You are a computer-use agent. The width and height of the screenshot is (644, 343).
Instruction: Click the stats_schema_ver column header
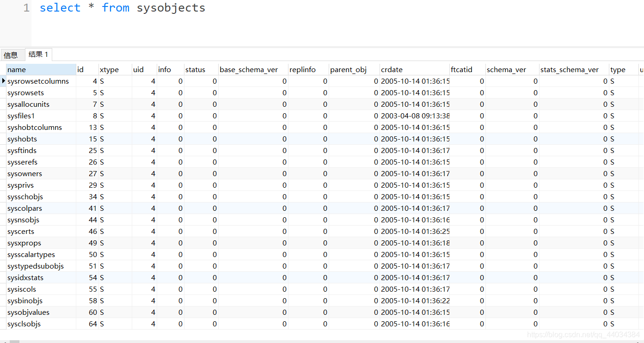pos(574,69)
